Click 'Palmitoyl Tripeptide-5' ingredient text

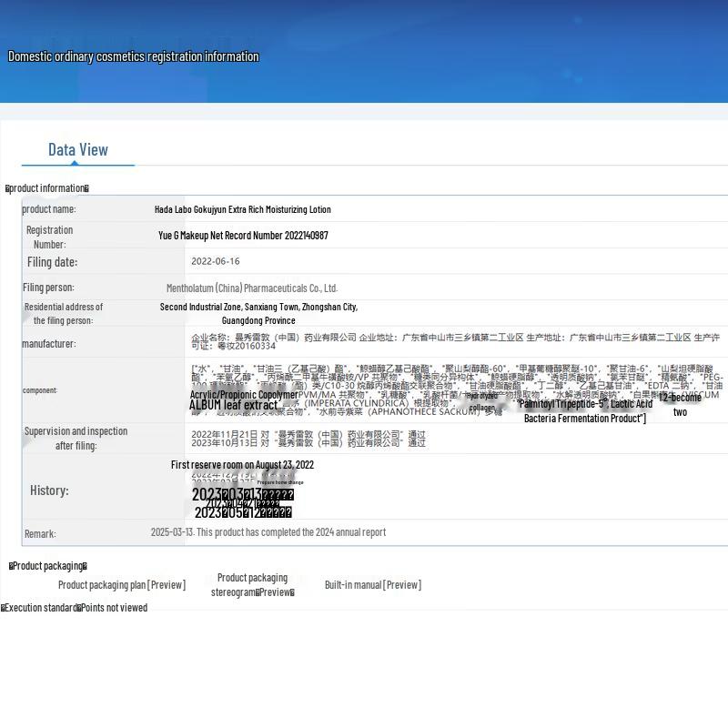[x=562, y=404]
